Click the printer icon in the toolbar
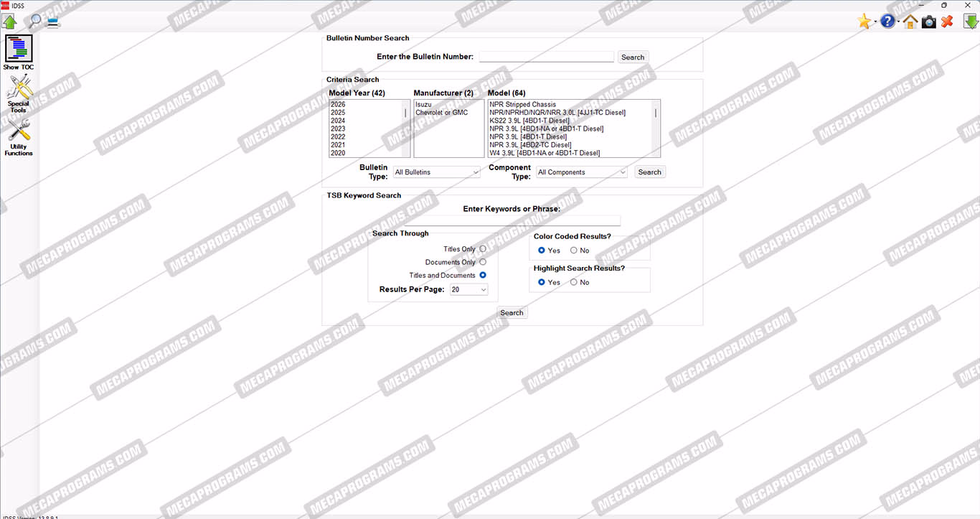Viewport: 980px width, 519px height. [x=53, y=22]
